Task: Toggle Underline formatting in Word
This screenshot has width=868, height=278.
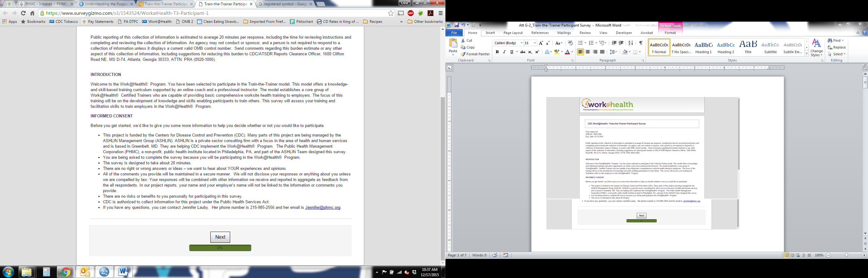Action: click(x=512, y=52)
